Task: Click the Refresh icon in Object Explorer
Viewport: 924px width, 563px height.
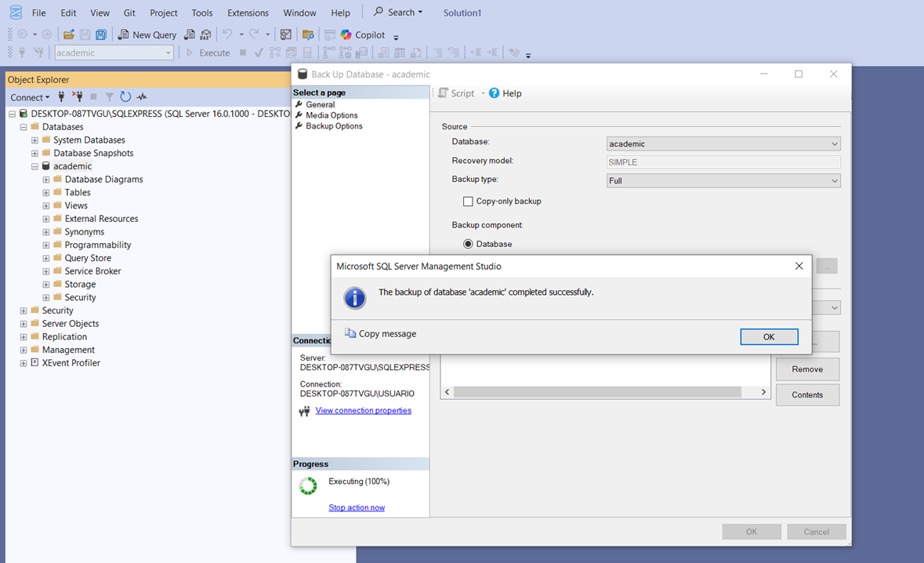Action: pyautogui.click(x=125, y=96)
